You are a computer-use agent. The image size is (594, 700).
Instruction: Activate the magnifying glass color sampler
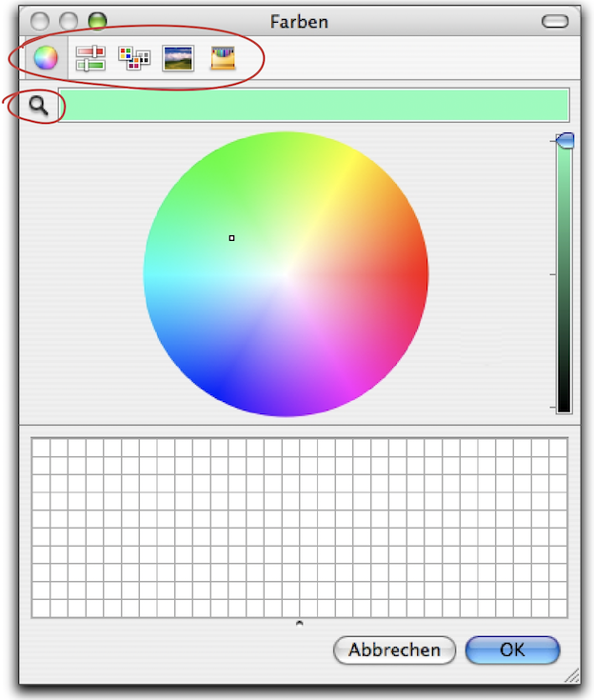point(38,106)
